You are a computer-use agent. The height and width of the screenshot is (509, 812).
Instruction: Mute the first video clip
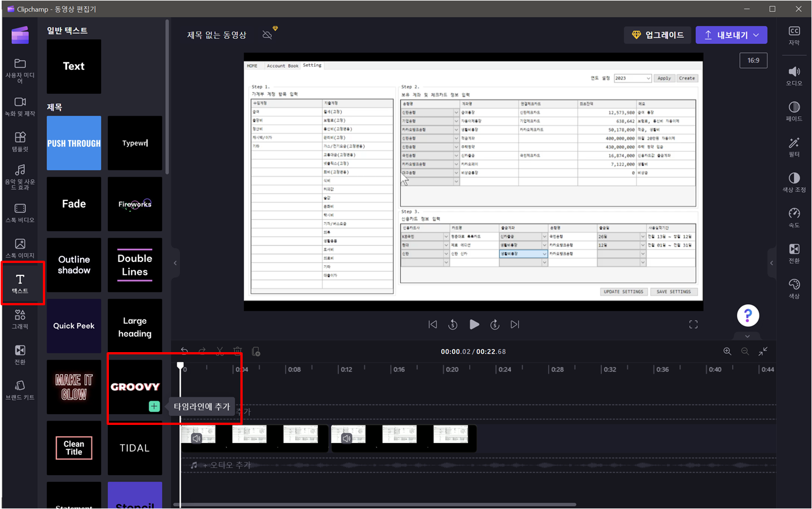click(x=196, y=438)
